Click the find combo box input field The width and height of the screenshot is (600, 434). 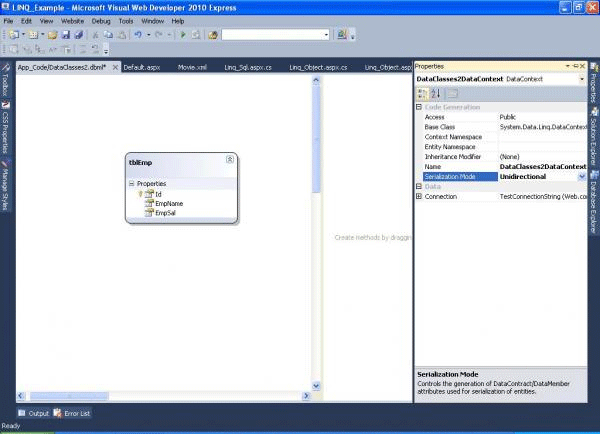point(272,35)
